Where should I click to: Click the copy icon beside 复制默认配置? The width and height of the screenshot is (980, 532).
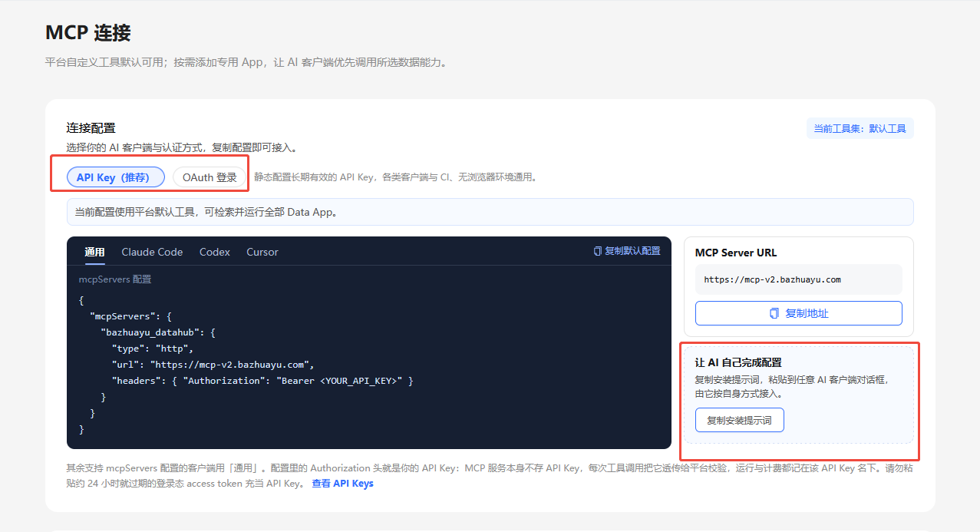click(598, 251)
